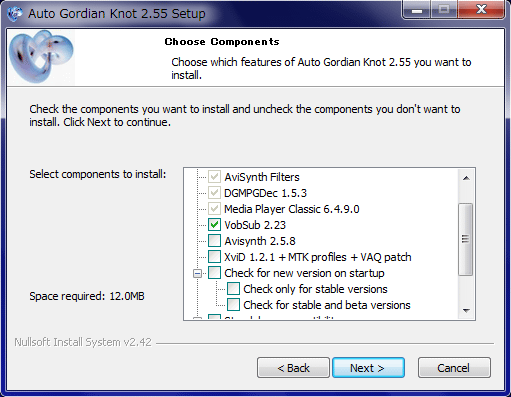Image resolution: width=511 pixels, height=397 pixels.
Task: Click the scroll up arrow in components list
Action: pyautogui.click(x=466, y=178)
